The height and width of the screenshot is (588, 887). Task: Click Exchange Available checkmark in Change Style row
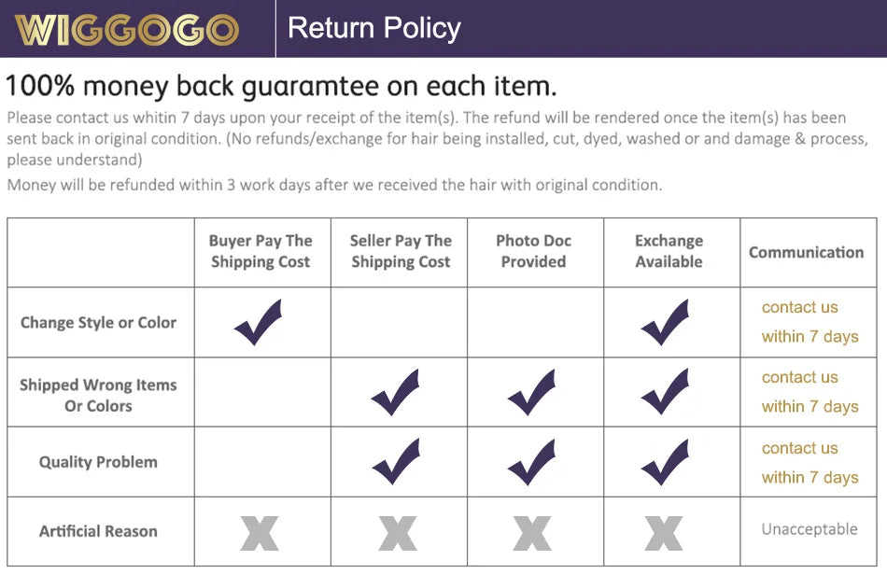pos(666,323)
